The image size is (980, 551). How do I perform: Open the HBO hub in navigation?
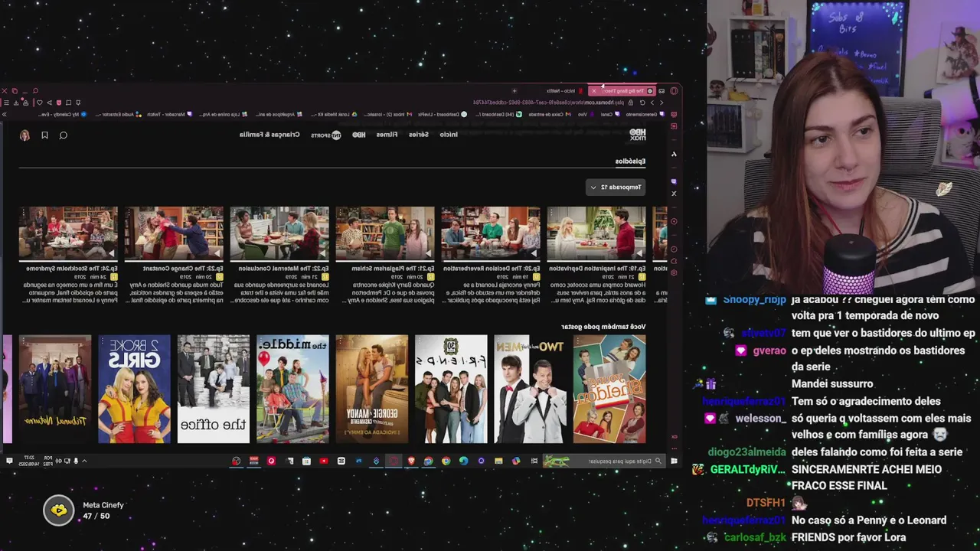tap(358, 135)
